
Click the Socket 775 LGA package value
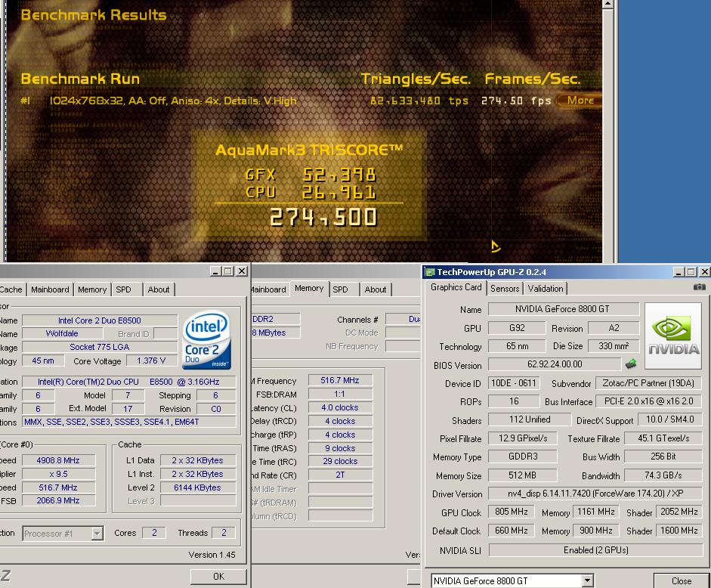tap(99, 347)
